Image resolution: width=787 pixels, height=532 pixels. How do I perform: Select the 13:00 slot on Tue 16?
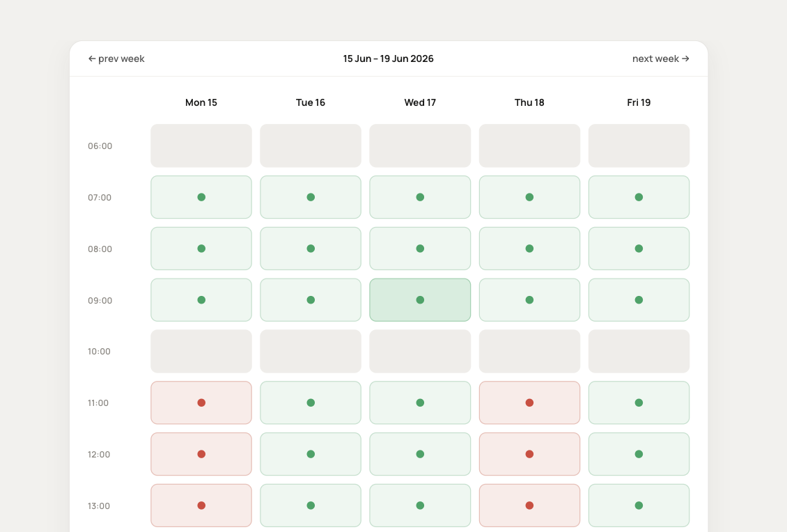click(x=311, y=506)
